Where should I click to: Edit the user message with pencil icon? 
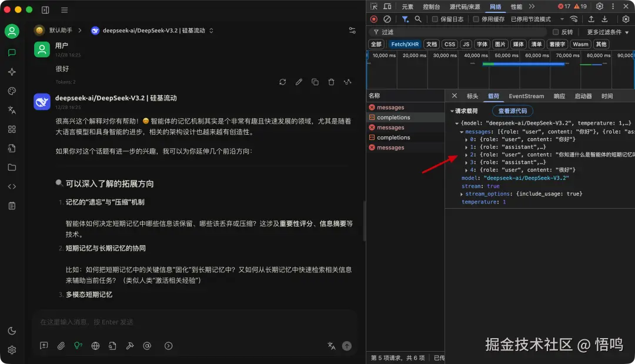tap(299, 82)
